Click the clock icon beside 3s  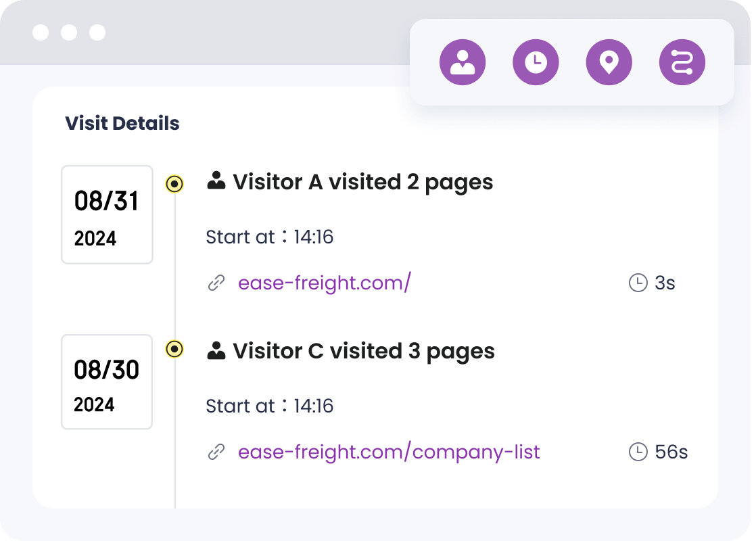point(638,283)
